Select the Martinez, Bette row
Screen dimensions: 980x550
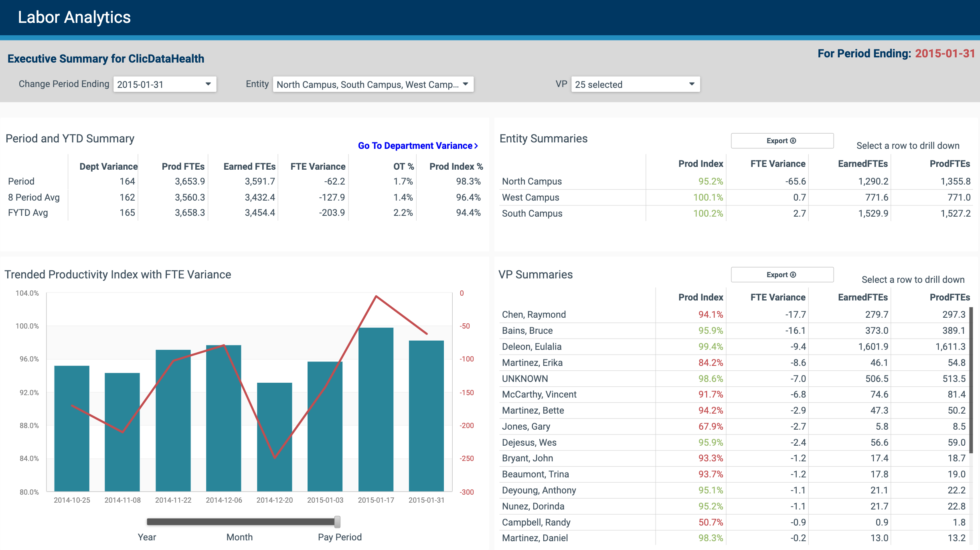coord(734,410)
